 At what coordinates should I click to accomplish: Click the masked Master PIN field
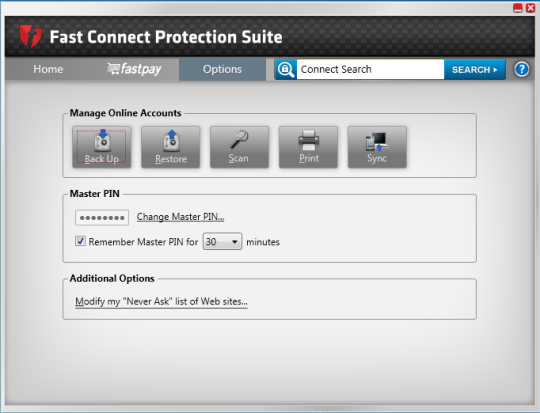[102, 218]
